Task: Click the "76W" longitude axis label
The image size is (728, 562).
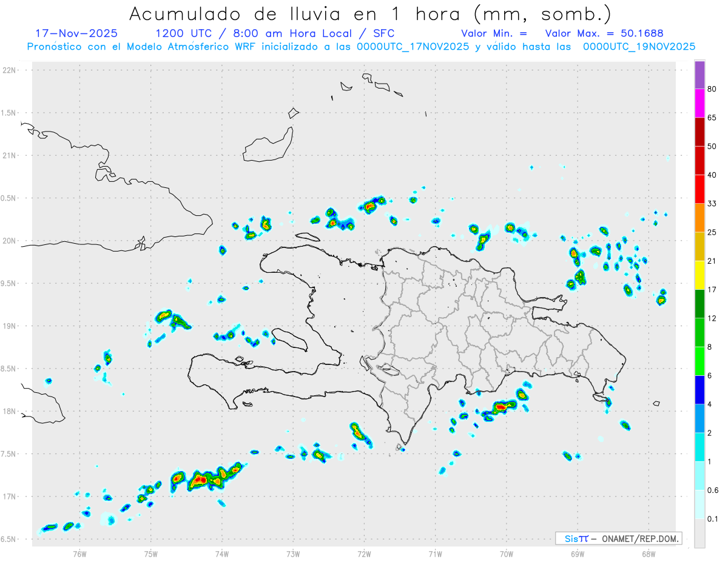Action: pyautogui.click(x=79, y=554)
